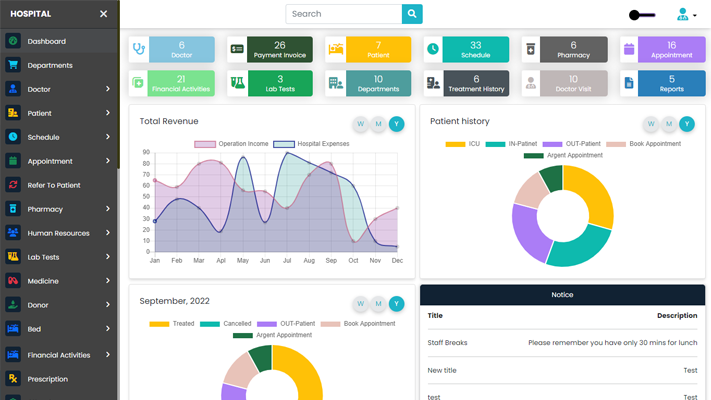Click the bed icon on Patient card
The height and width of the screenshot is (400, 711).
coord(336,49)
